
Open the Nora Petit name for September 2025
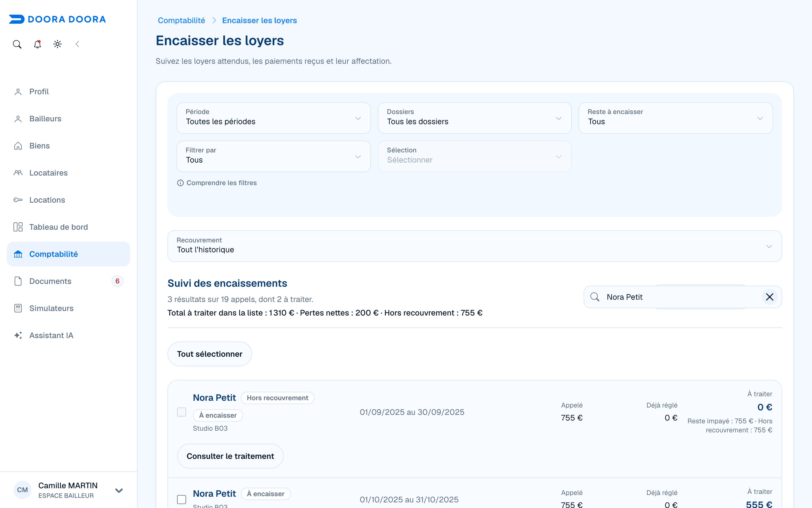[214, 398]
